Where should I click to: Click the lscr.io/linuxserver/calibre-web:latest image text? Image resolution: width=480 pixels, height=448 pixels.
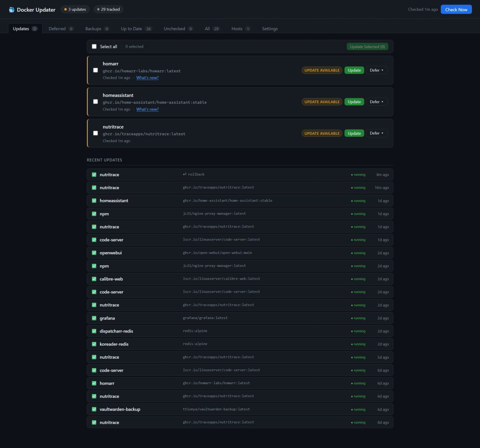click(x=222, y=279)
